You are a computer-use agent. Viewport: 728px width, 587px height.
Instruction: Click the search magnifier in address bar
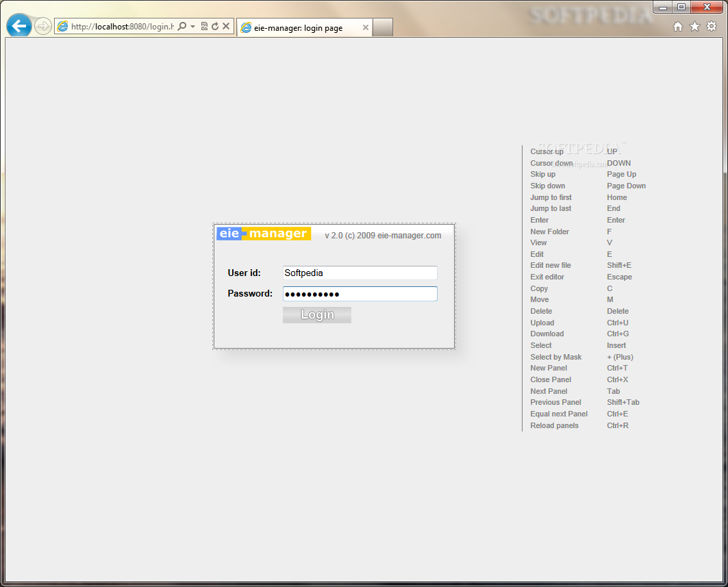coord(182,27)
